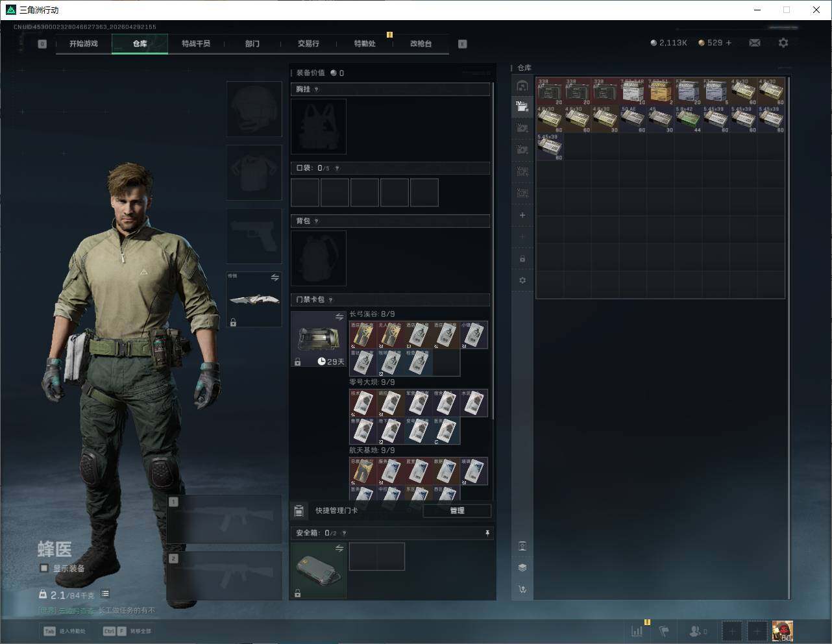832x644 pixels.
Task: Click the quick keycard management icon
Action: pyautogui.click(x=299, y=511)
